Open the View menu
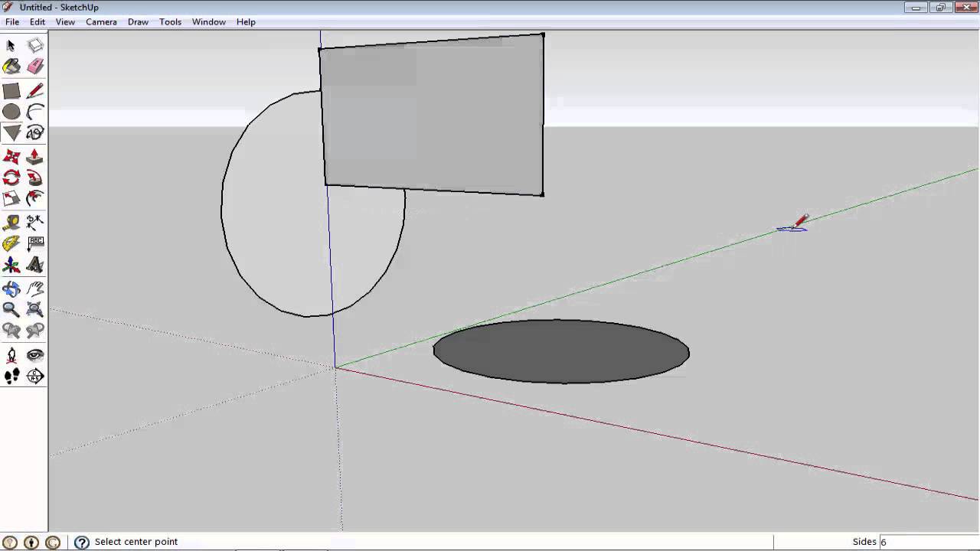 pyautogui.click(x=65, y=21)
